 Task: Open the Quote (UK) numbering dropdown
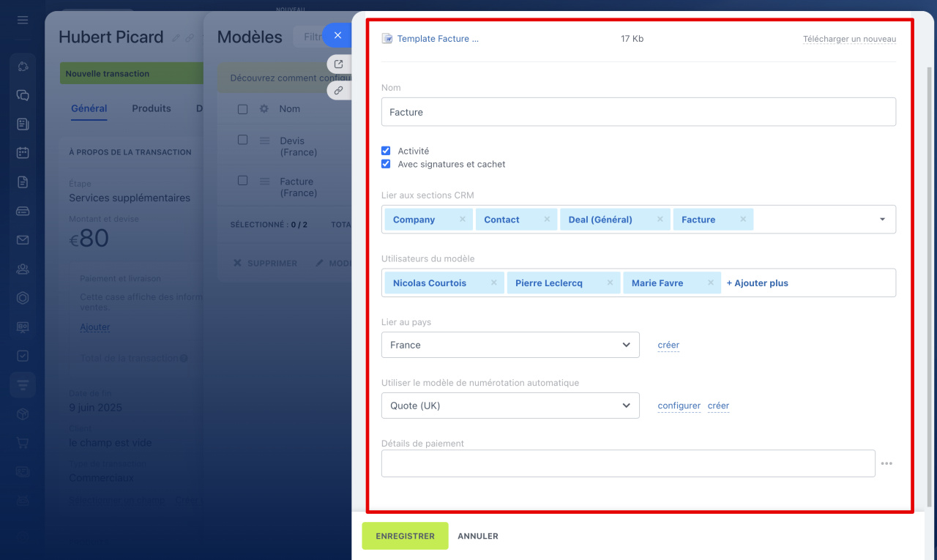(x=510, y=406)
